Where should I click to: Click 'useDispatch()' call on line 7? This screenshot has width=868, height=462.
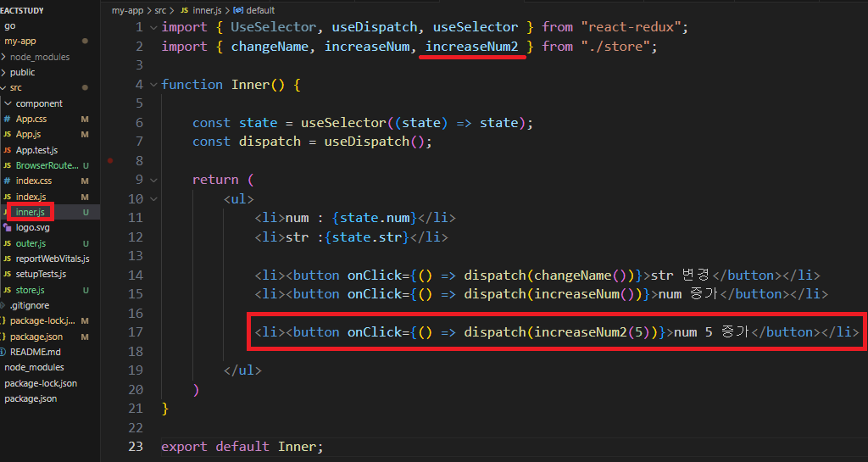pyautogui.click(x=374, y=142)
